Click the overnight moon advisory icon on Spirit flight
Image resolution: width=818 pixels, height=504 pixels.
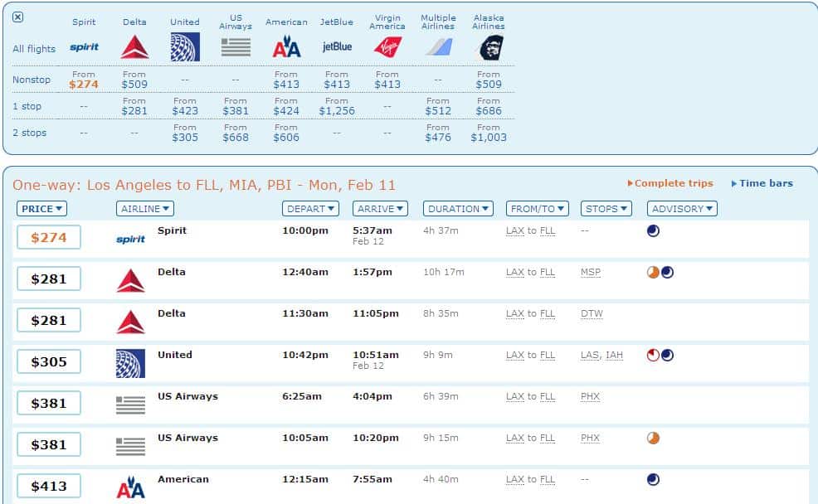click(653, 231)
